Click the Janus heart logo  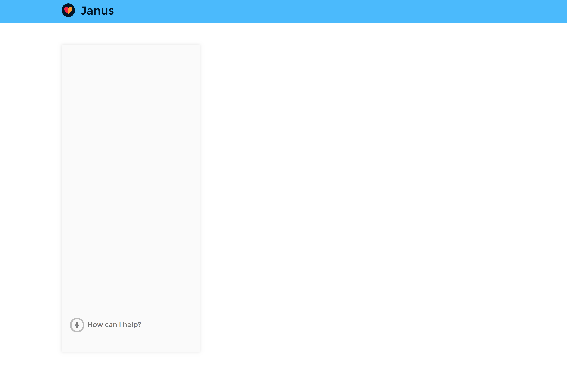[x=68, y=10]
